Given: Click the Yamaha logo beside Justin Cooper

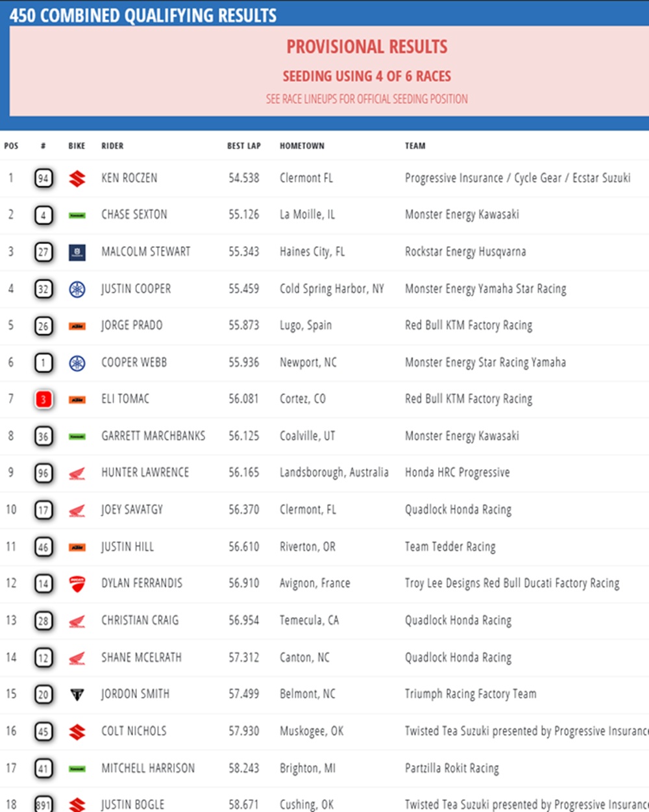Looking at the screenshot, I should click(77, 289).
